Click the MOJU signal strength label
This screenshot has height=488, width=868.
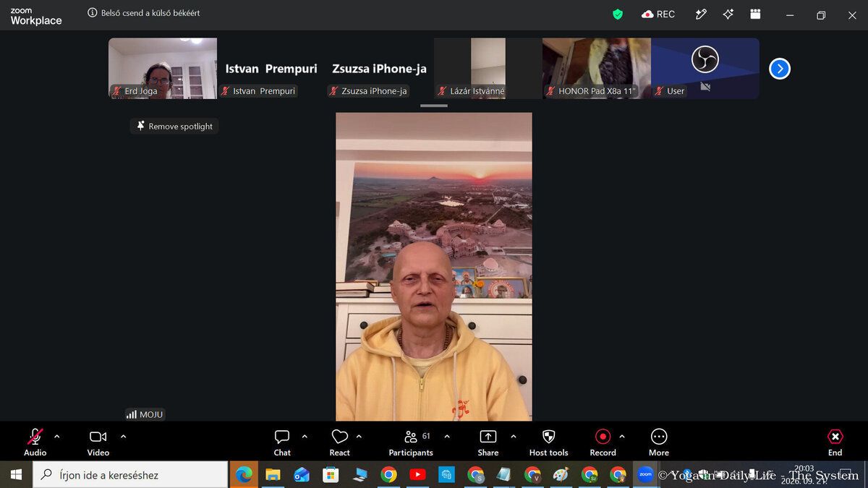tap(145, 414)
